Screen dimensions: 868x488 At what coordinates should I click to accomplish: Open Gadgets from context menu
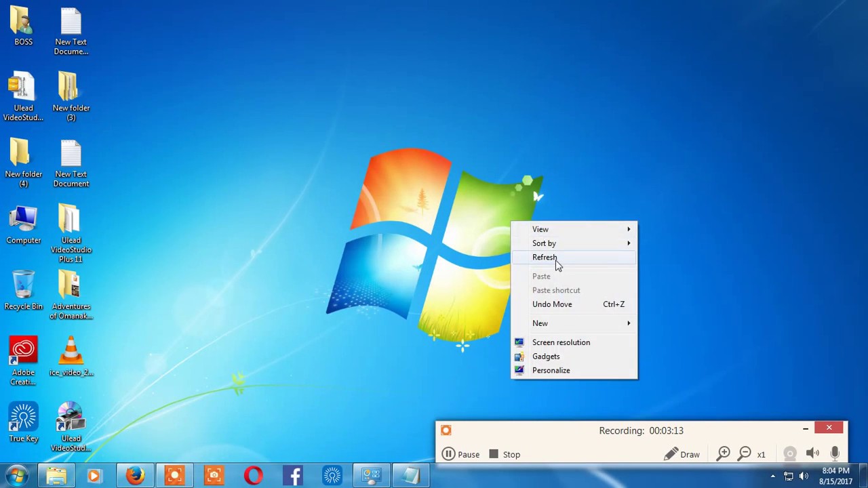click(574, 357)
